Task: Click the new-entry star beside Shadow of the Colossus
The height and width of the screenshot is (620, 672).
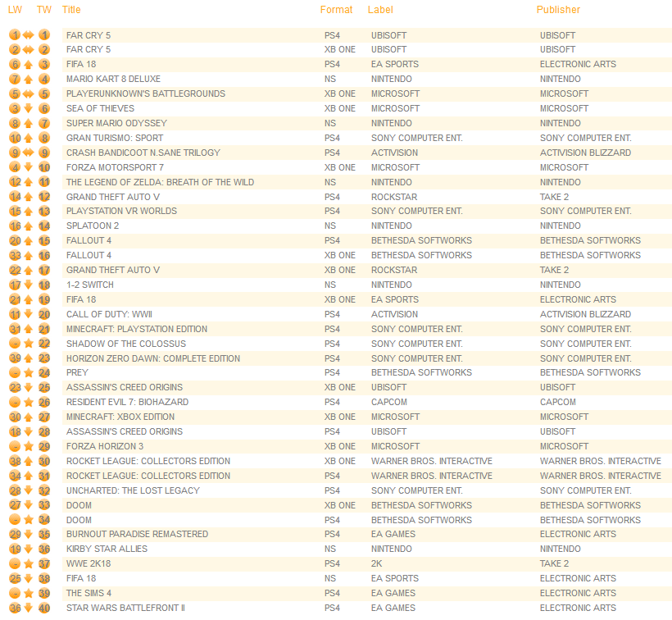Action: tap(29, 344)
